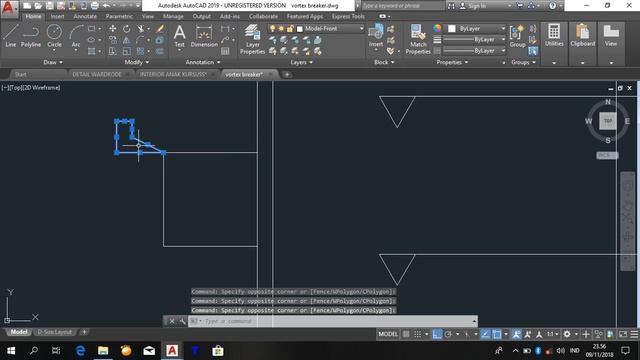Click the Undo arrow in quick access toolbar
Screen dimensions: 640x360
(x=106, y=6)
